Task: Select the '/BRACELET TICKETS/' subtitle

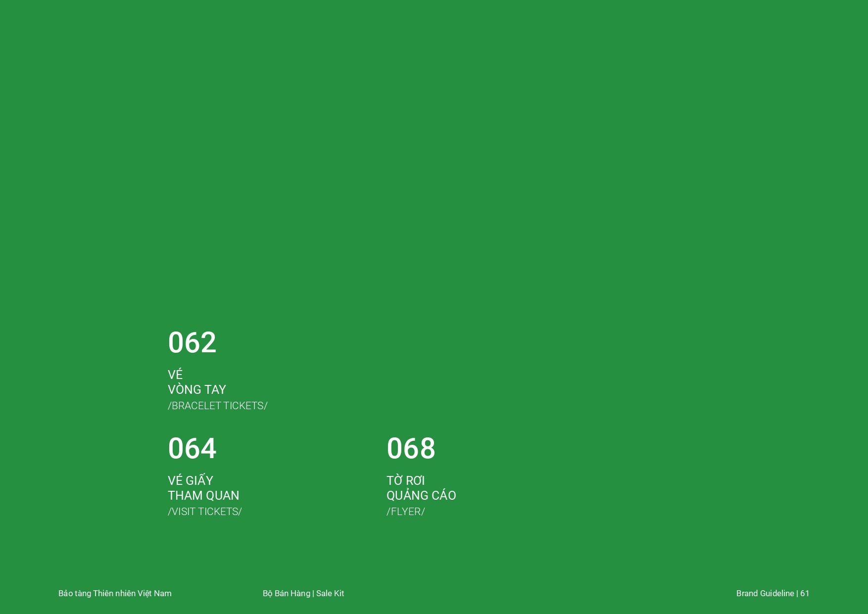Action: click(x=218, y=406)
